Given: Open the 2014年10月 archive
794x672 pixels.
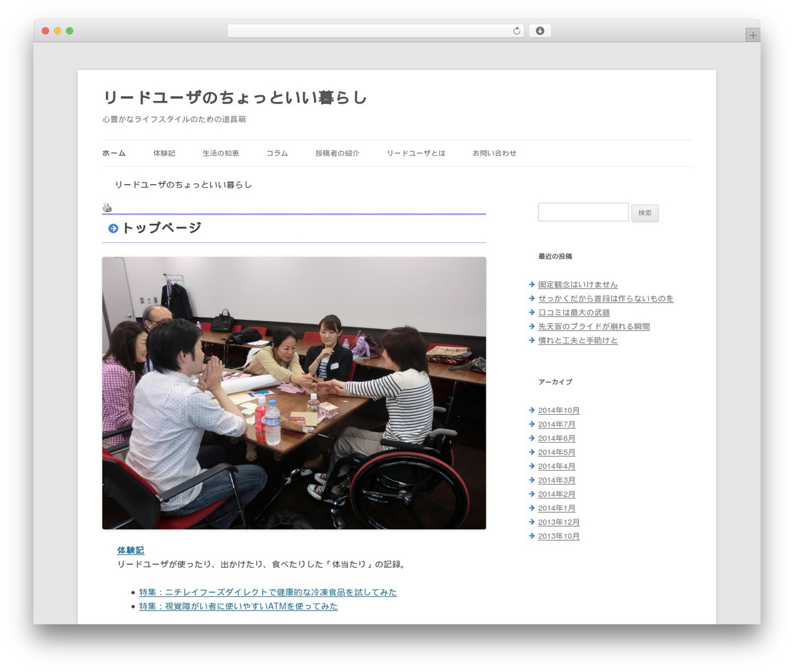Looking at the screenshot, I should [x=558, y=410].
